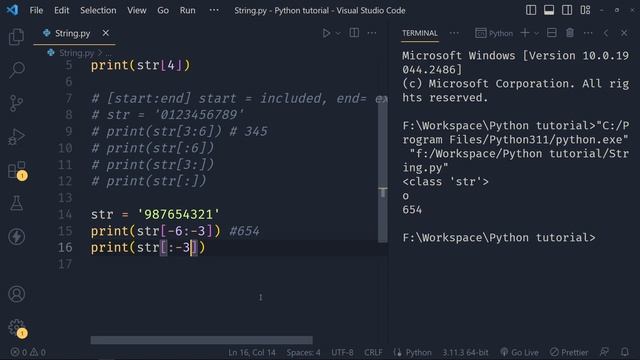
Task: Open the Accounts menu
Action: click(x=16, y=294)
